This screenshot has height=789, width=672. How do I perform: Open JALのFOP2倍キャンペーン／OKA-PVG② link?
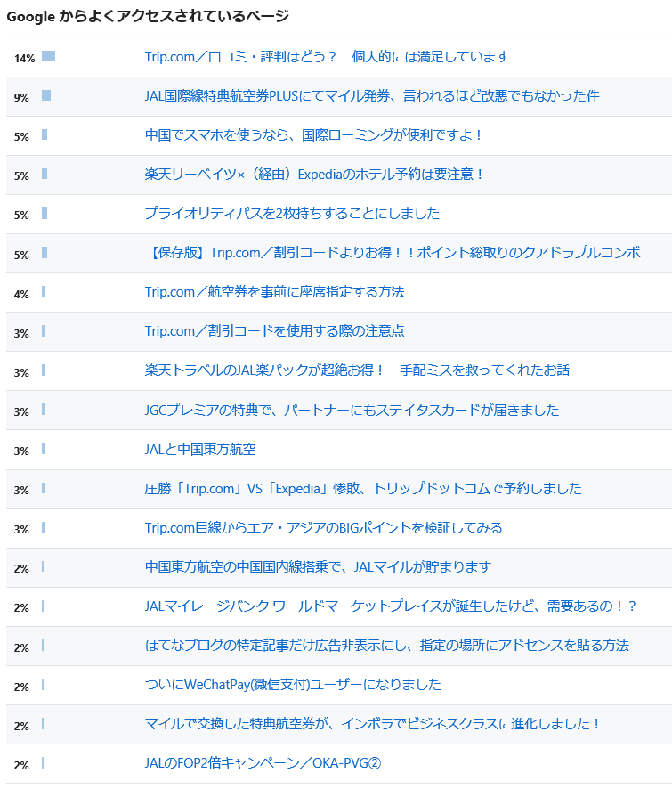(x=263, y=763)
